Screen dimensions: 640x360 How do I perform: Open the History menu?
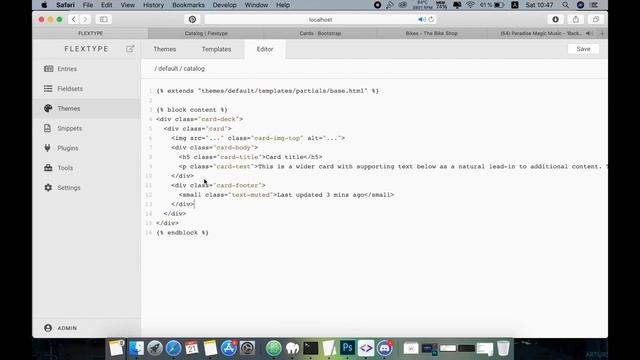click(153, 5)
